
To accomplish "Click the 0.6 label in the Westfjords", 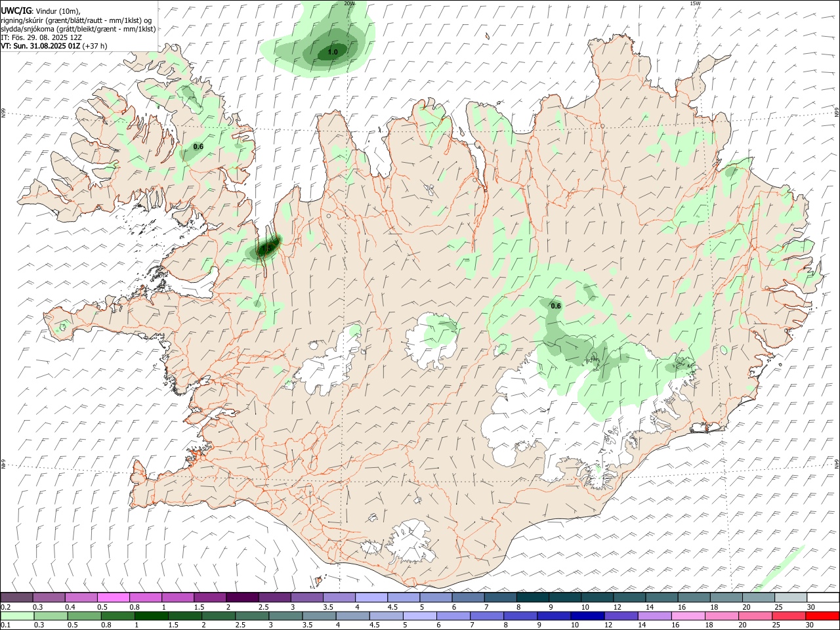I will [x=198, y=146].
